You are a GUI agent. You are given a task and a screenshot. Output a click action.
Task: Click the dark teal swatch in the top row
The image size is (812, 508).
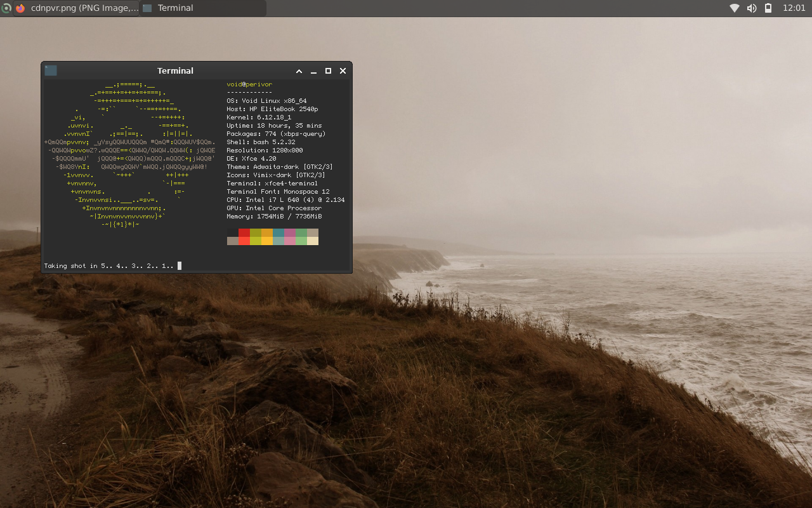click(278, 232)
